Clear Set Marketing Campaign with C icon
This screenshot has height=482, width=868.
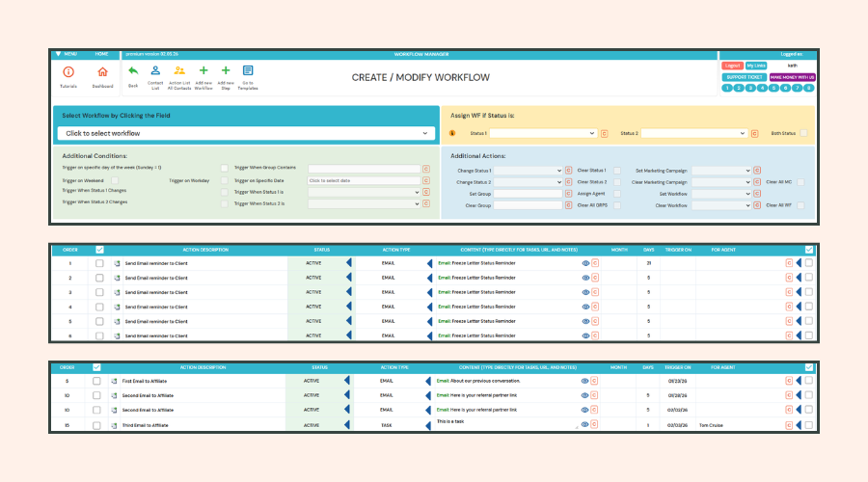coord(757,171)
